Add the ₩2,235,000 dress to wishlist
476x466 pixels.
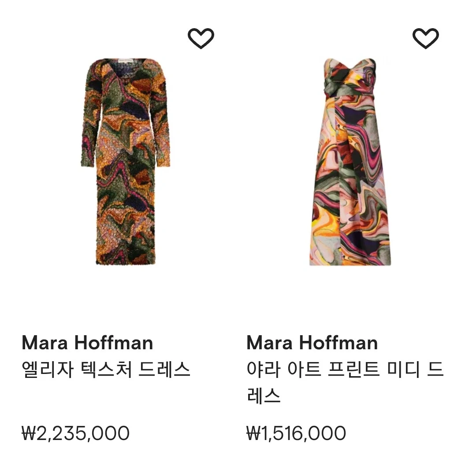tap(201, 38)
